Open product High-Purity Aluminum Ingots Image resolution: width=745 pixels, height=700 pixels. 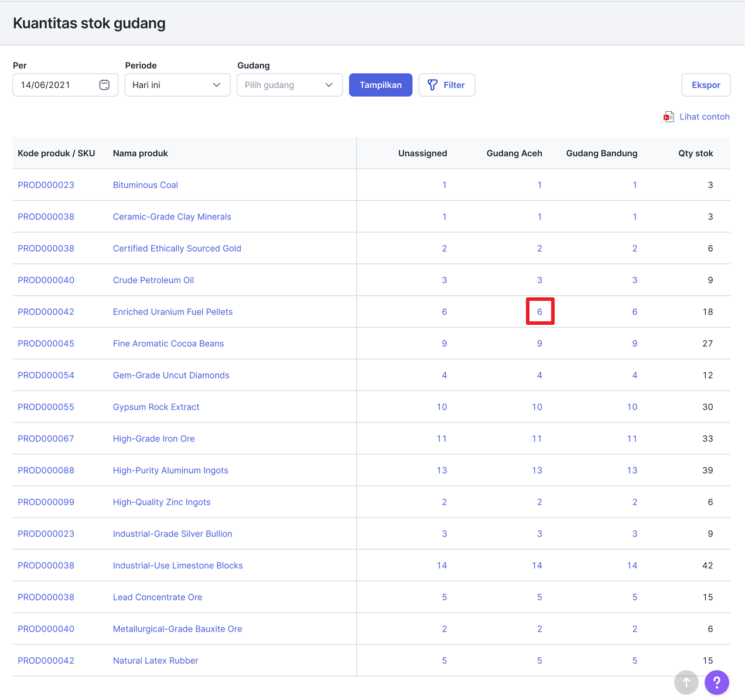pos(170,471)
